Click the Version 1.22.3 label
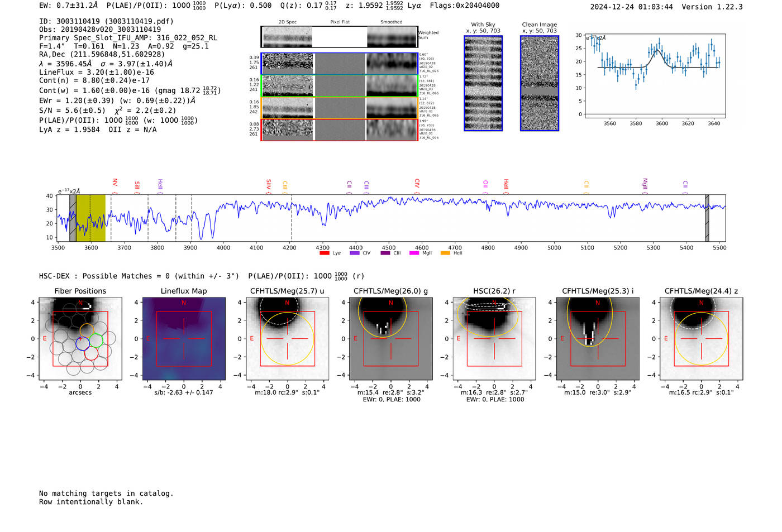This screenshot has height=532, width=782. tap(712, 7)
